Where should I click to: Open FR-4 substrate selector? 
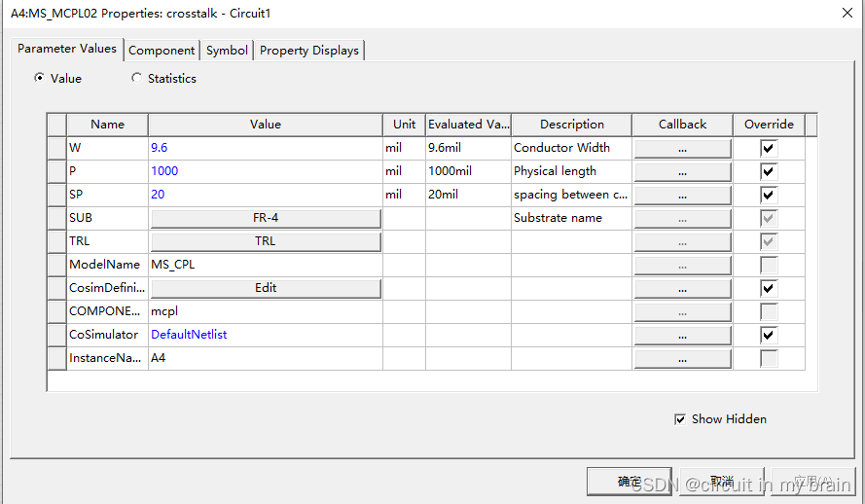265,218
